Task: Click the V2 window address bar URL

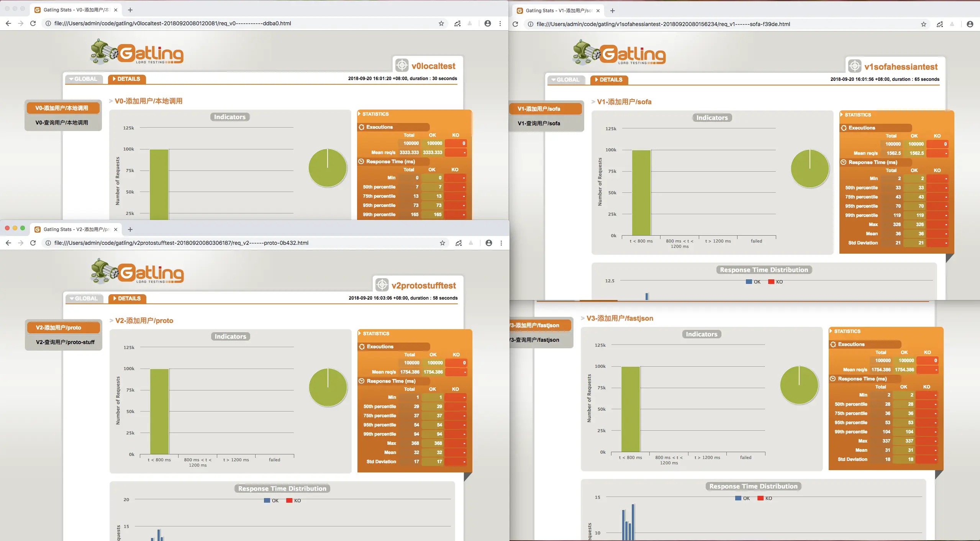Action: click(x=181, y=243)
